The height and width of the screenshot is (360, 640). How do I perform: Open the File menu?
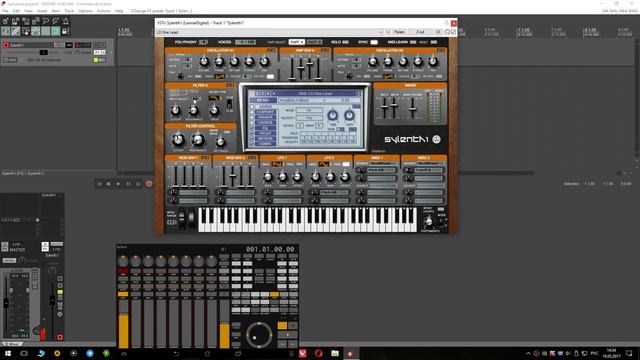[x=5, y=11]
